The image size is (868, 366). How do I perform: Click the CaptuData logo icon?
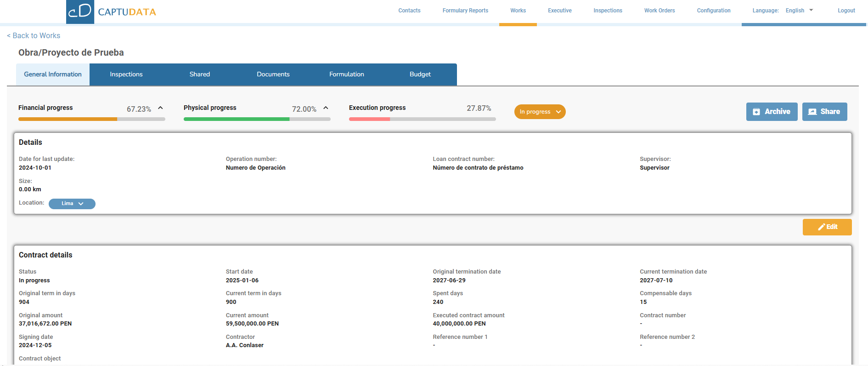click(80, 11)
